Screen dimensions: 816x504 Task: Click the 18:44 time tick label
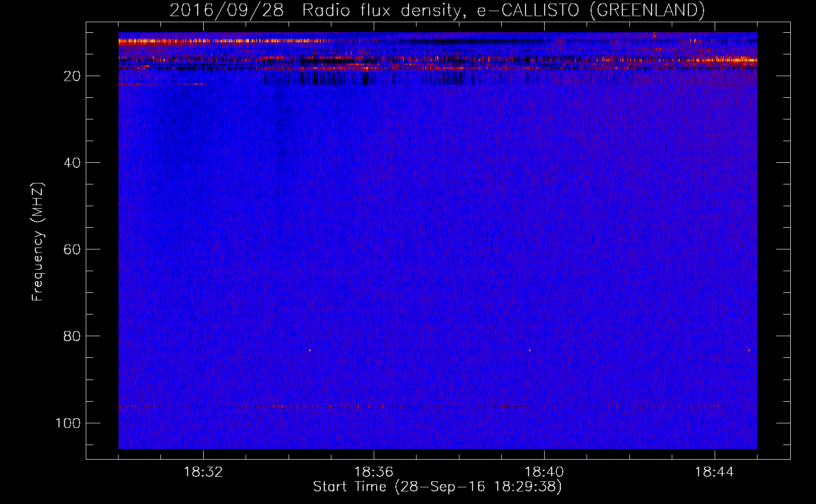pos(715,472)
